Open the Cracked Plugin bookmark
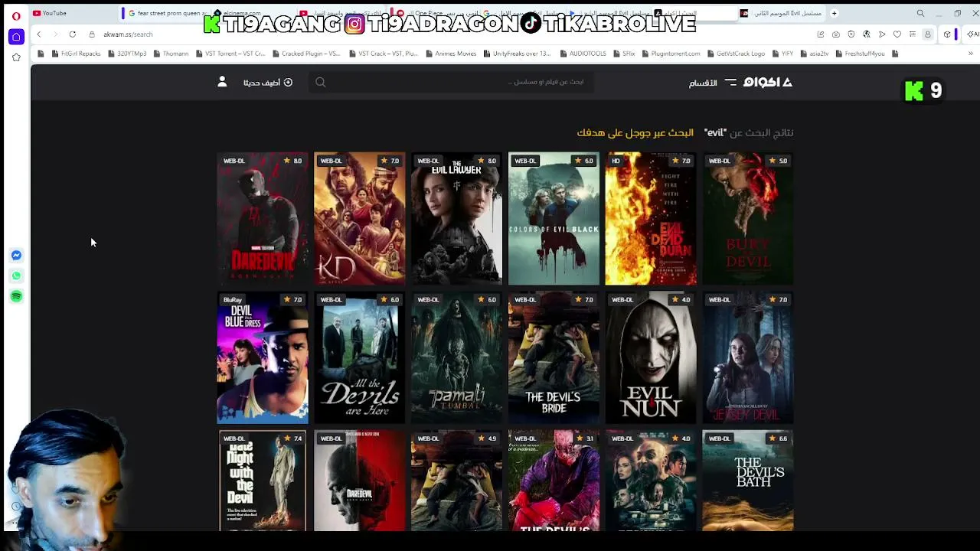 [x=306, y=54]
